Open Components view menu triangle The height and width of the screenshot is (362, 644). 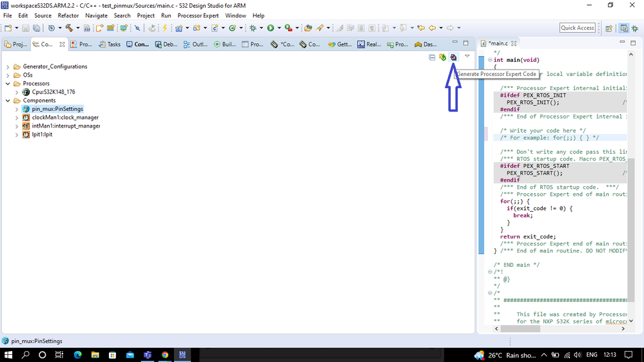pyautogui.click(x=467, y=57)
